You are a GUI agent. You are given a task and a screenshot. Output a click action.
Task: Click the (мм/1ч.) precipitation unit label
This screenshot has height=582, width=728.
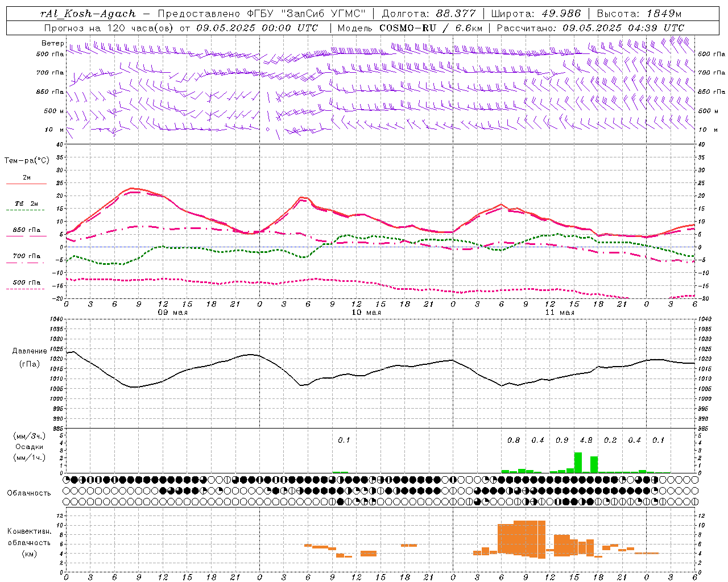pos(29,457)
